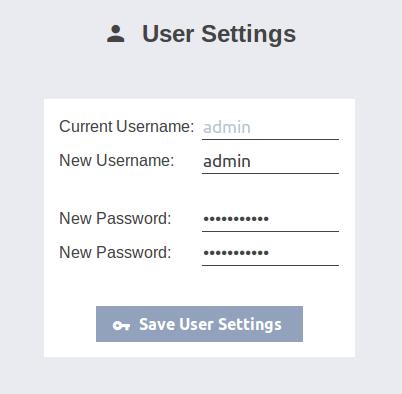Click the lower New Password label
The height and width of the screenshot is (394, 402).
tap(115, 252)
